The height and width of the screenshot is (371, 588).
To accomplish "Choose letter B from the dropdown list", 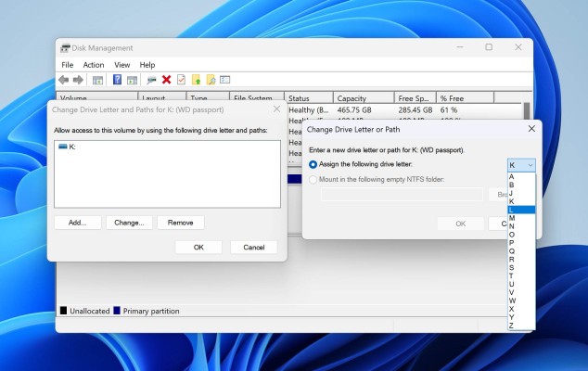I will coord(521,185).
